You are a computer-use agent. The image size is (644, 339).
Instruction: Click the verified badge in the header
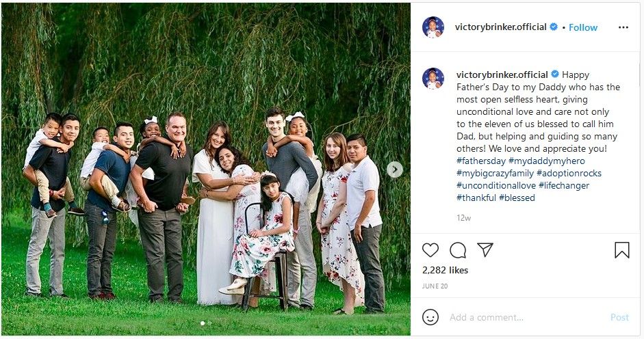pos(554,27)
